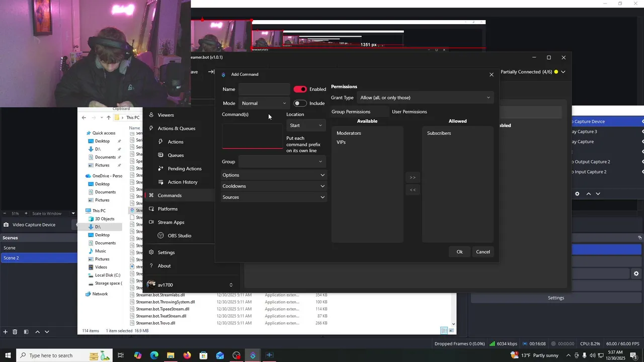
Task: Expand the Options section
Action: (x=274, y=175)
